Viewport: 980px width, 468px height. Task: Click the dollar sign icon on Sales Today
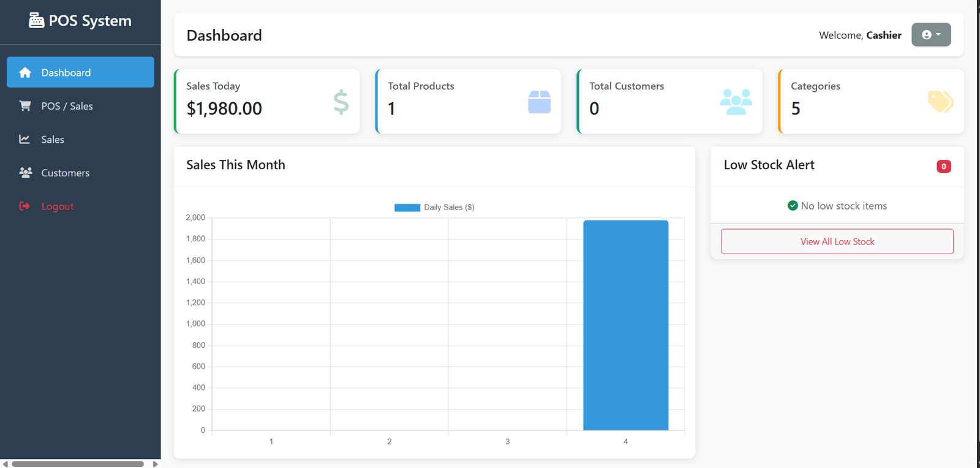tap(341, 102)
